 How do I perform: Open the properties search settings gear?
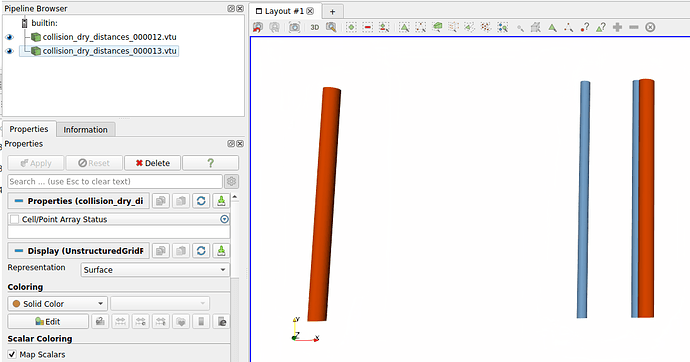(231, 181)
